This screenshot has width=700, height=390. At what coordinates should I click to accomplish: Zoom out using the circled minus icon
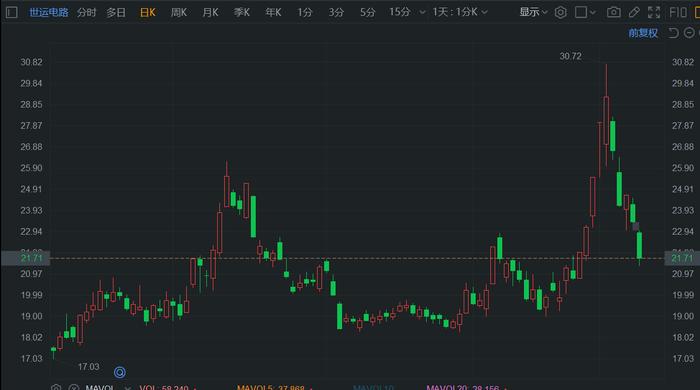[689, 33]
